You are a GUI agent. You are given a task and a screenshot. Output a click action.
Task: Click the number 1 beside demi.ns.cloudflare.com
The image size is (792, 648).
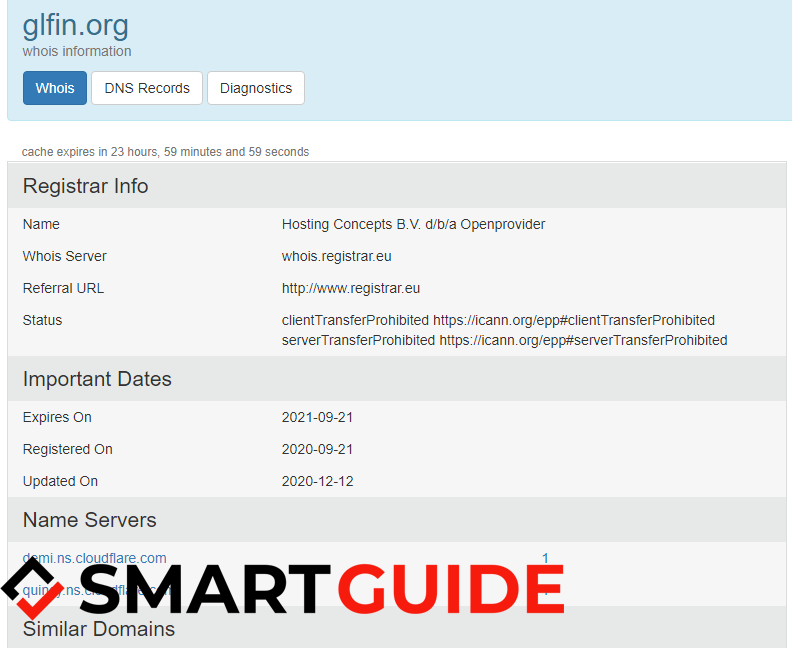[x=545, y=558]
